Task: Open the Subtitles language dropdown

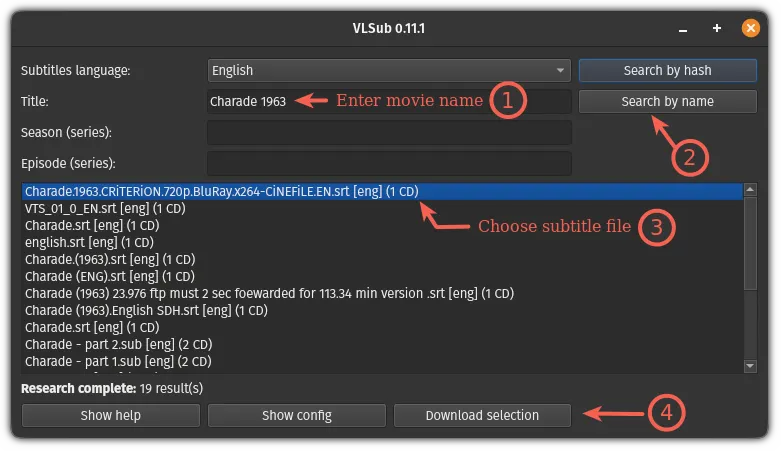Action: pyautogui.click(x=389, y=71)
